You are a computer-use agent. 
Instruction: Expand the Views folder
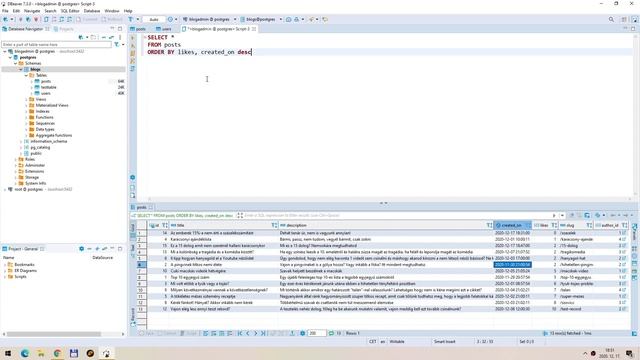click(x=26, y=99)
